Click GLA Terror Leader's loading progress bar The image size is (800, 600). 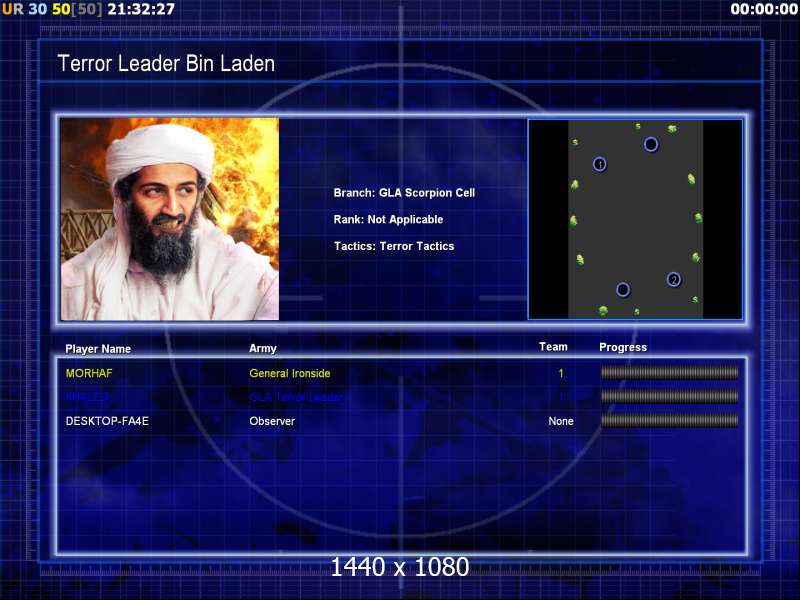(x=669, y=396)
